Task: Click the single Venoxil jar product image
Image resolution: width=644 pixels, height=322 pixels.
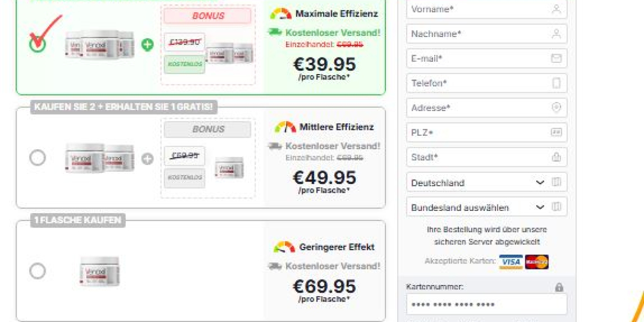Action: (x=100, y=271)
